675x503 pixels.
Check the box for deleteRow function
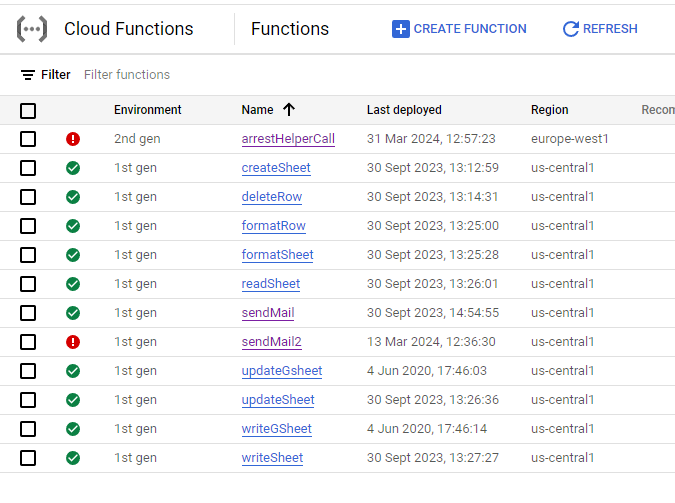(x=28, y=197)
